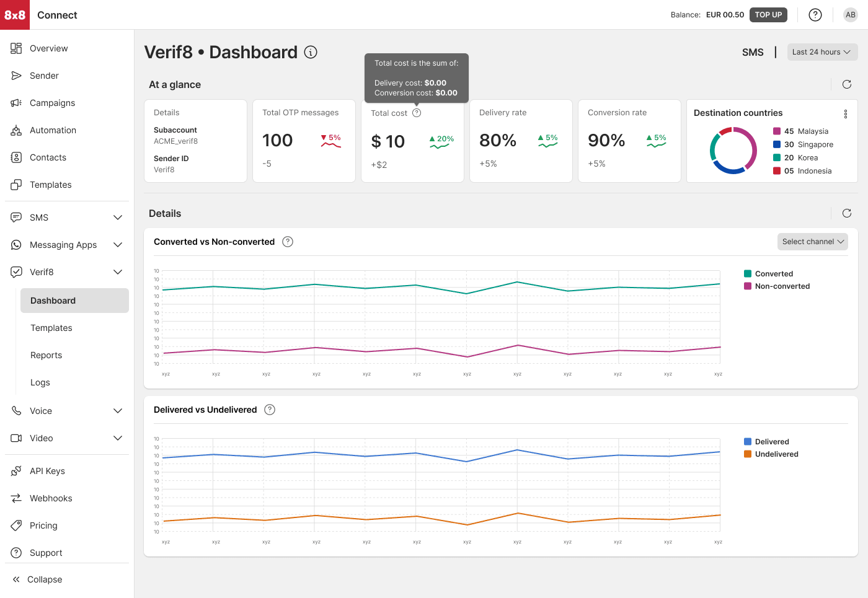Expand the Voice menu chevron
This screenshot has width=868, height=598.
pos(118,411)
